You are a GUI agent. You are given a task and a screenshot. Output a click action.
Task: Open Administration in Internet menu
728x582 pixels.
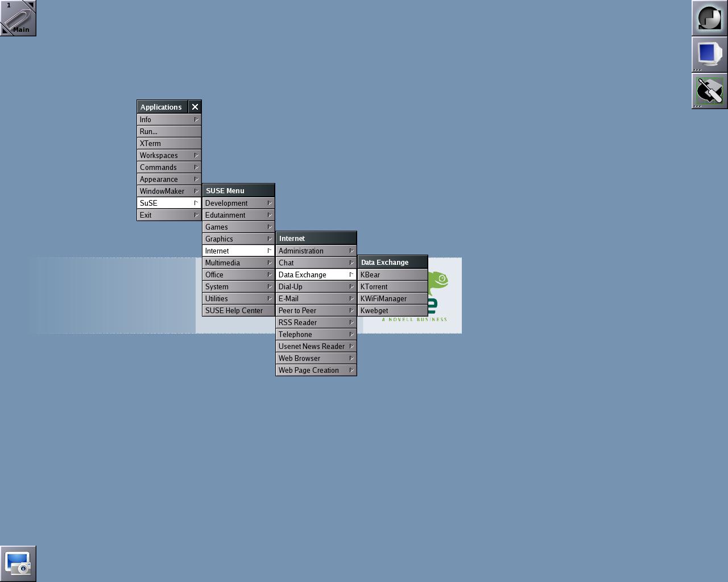(x=316, y=251)
